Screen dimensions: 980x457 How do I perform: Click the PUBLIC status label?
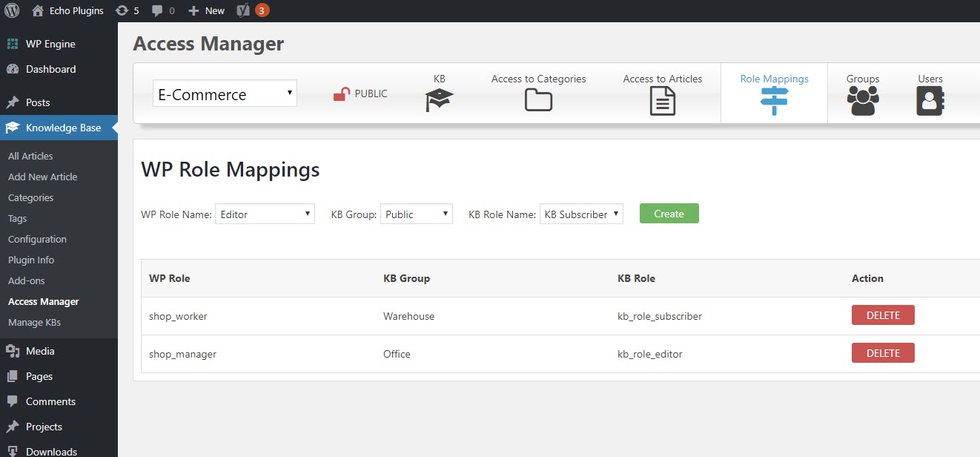point(371,93)
